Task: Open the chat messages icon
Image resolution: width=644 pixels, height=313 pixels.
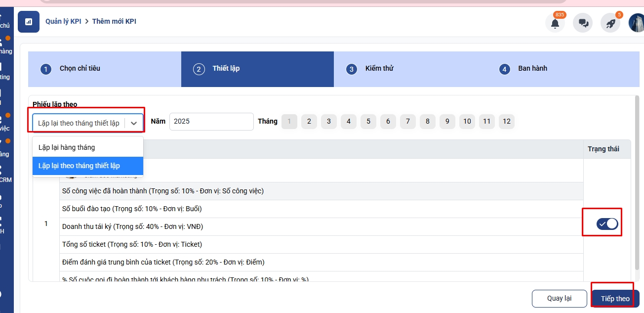Action: 583,23
